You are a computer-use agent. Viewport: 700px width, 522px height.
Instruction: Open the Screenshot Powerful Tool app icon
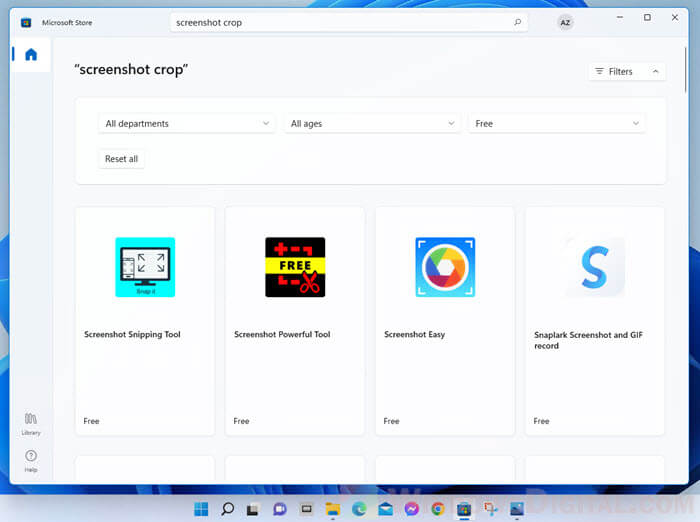[295, 267]
